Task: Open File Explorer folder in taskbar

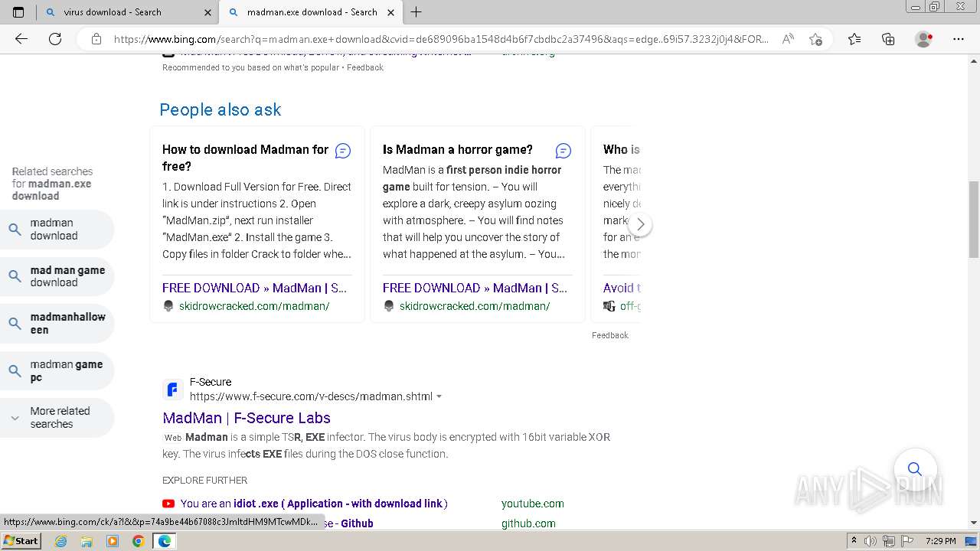Action: click(87, 541)
